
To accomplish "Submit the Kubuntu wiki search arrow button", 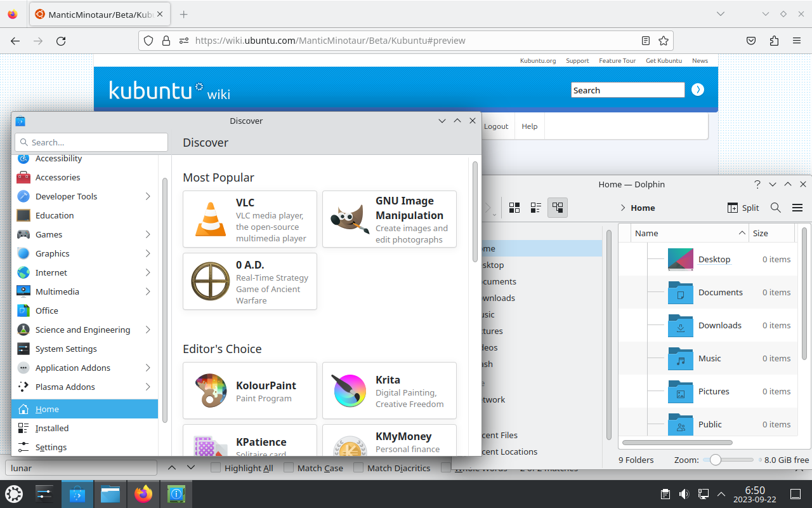I will (x=698, y=90).
